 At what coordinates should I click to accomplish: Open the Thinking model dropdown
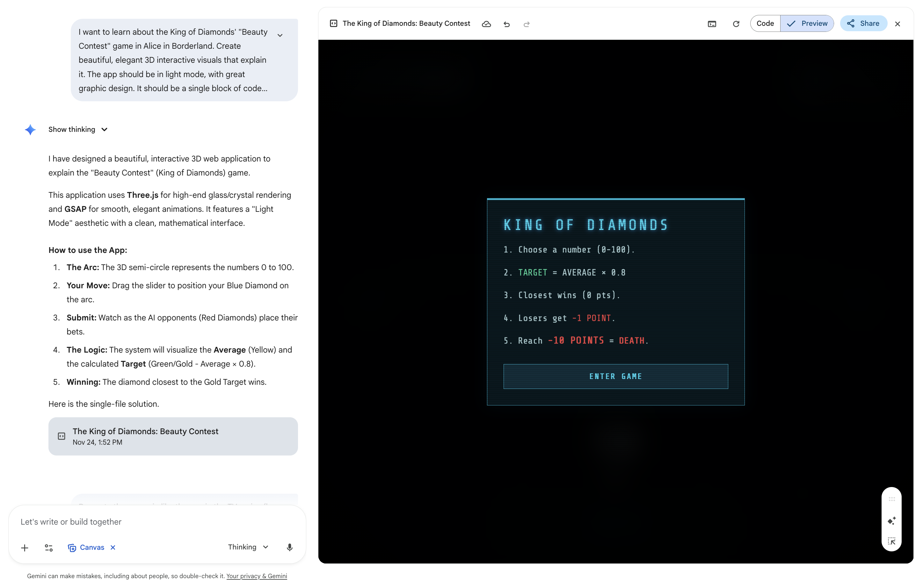tap(248, 547)
